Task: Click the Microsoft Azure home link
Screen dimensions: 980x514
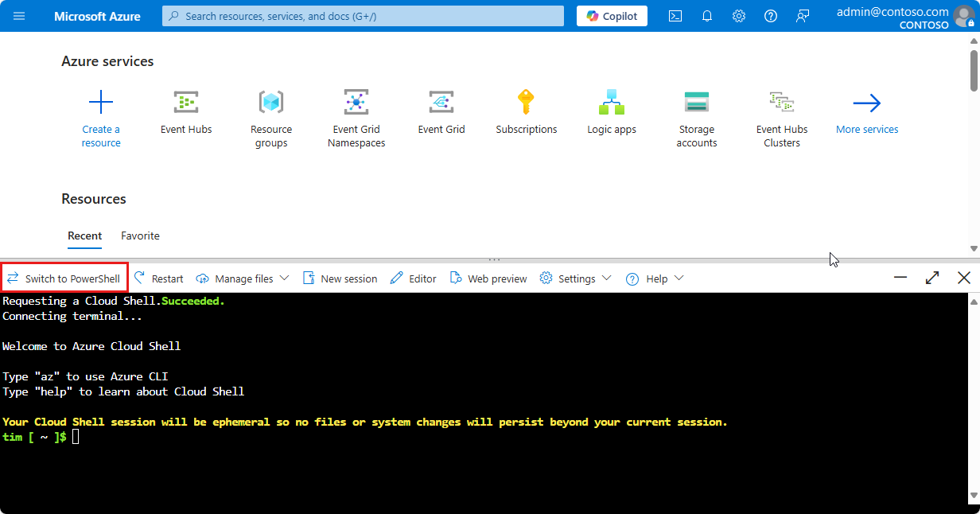Action: (x=97, y=16)
